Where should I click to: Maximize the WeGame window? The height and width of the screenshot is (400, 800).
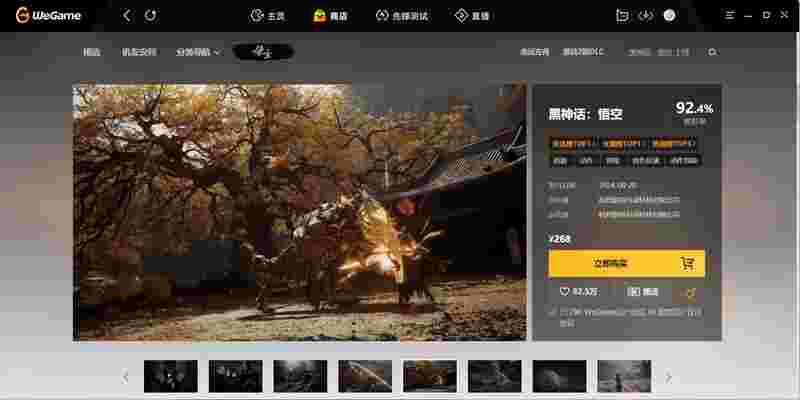point(766,16)
